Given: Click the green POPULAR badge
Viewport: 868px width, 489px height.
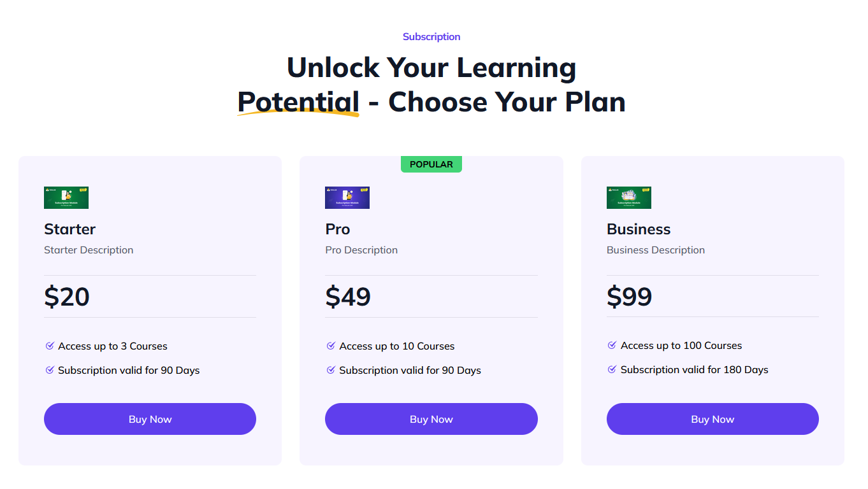Looking at the screenshot, I should click(x=431, y=164).
